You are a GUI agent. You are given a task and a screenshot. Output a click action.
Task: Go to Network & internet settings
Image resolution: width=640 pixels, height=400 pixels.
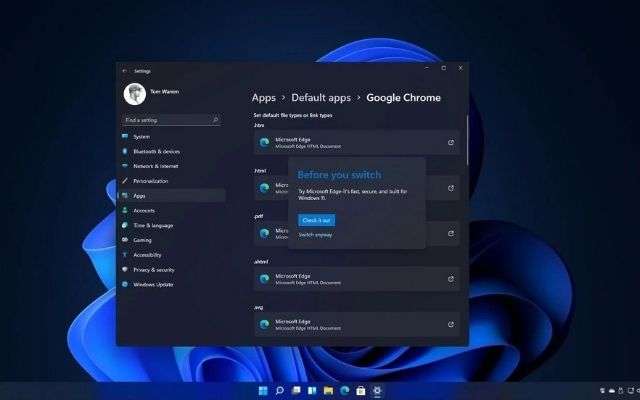coord(155,166)
